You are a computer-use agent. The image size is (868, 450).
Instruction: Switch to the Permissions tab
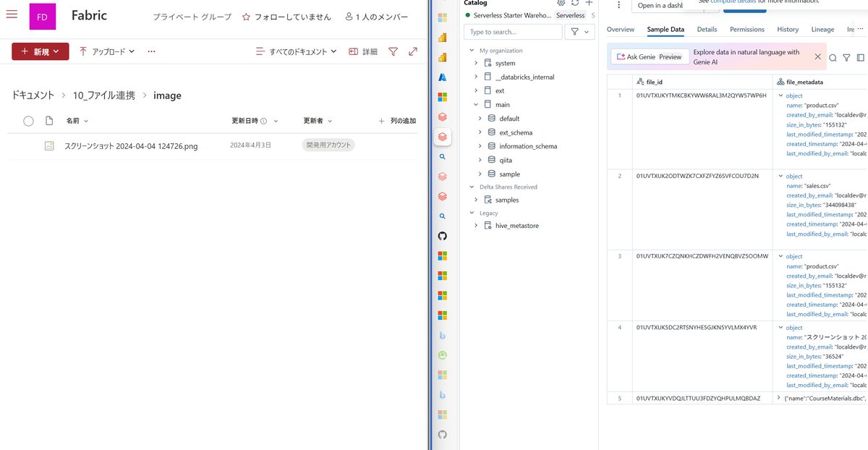(x=747, y=30)
